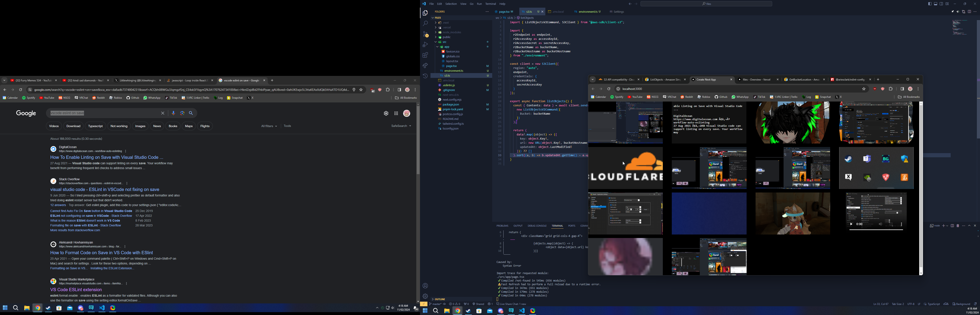Open DigitalOcean linting on save result link
The image size is (980, 315).
tap(107, 157)
